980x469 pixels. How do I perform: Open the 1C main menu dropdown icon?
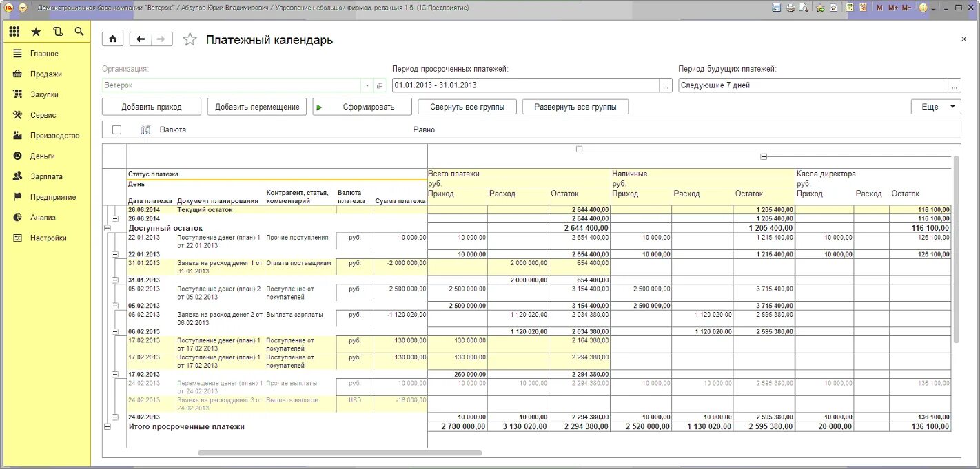click(x=23, y=8)
